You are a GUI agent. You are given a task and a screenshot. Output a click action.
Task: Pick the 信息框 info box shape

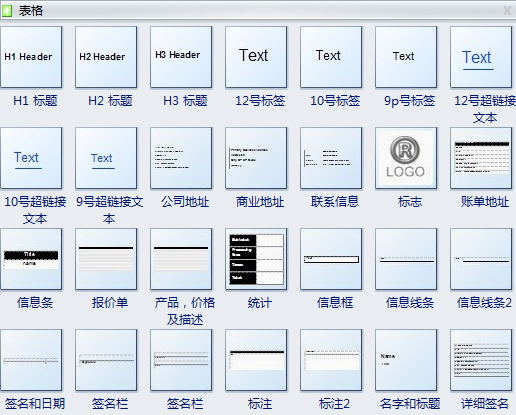[331, 259]
